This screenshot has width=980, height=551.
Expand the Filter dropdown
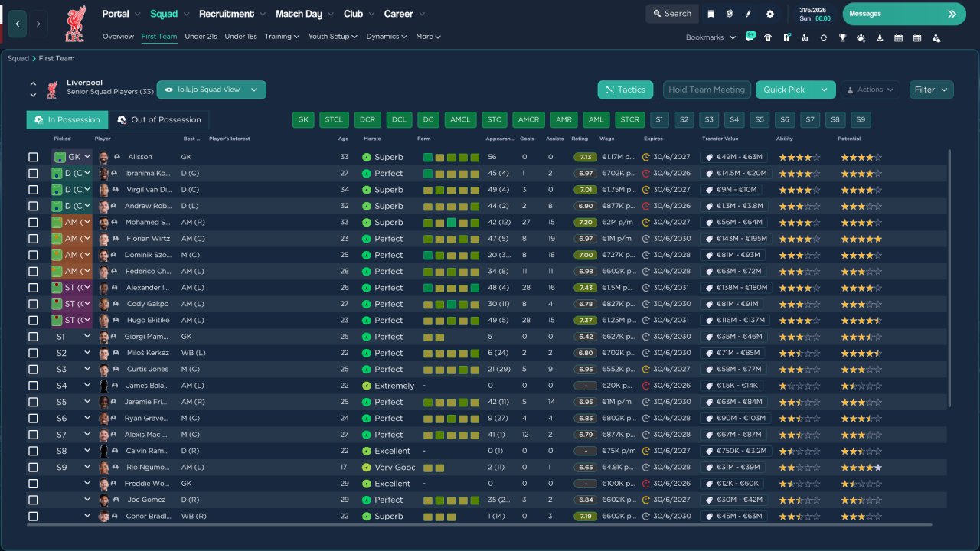pos(931,90)
